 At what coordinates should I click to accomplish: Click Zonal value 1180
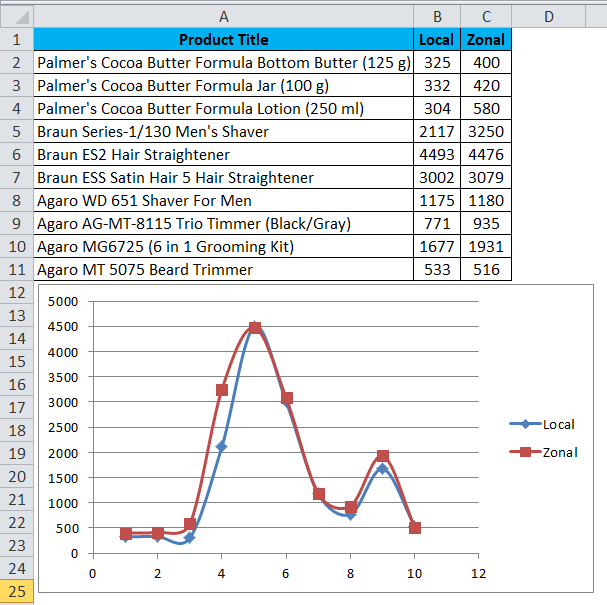pos(486,201)
